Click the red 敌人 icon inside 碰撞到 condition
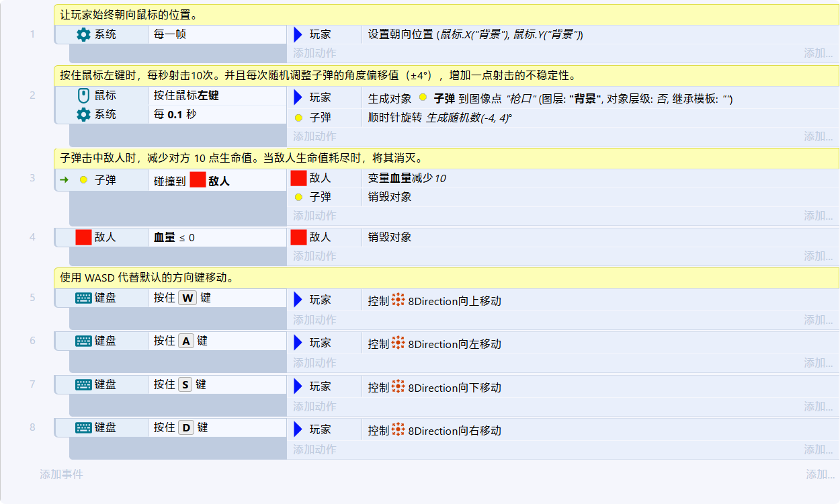 pos(198,180)
